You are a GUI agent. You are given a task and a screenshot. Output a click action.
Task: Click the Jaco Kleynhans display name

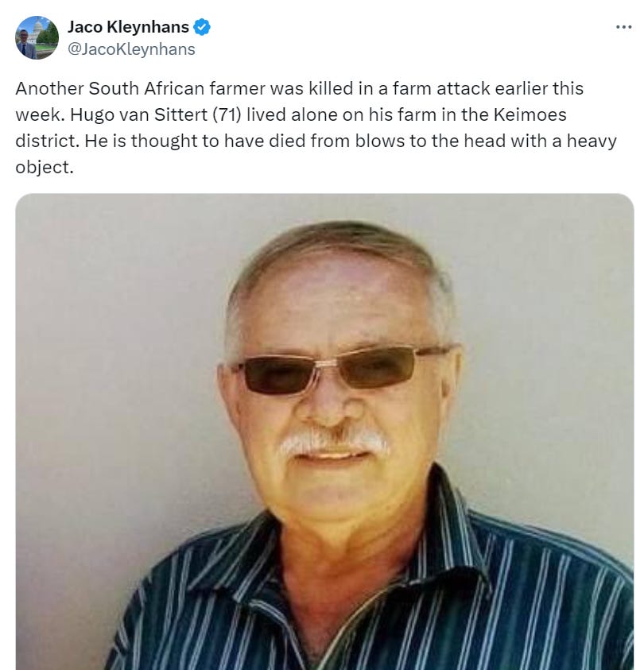click(x=128, y=27)
